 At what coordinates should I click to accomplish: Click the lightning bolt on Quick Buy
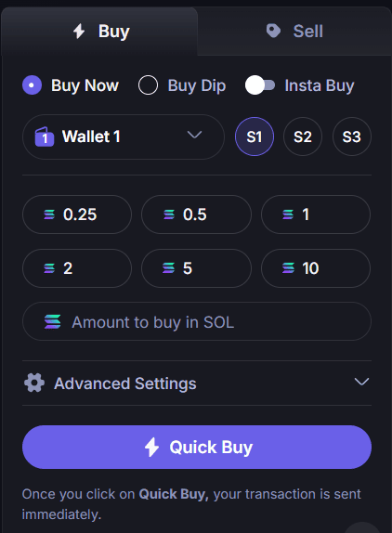pos(151,447)
